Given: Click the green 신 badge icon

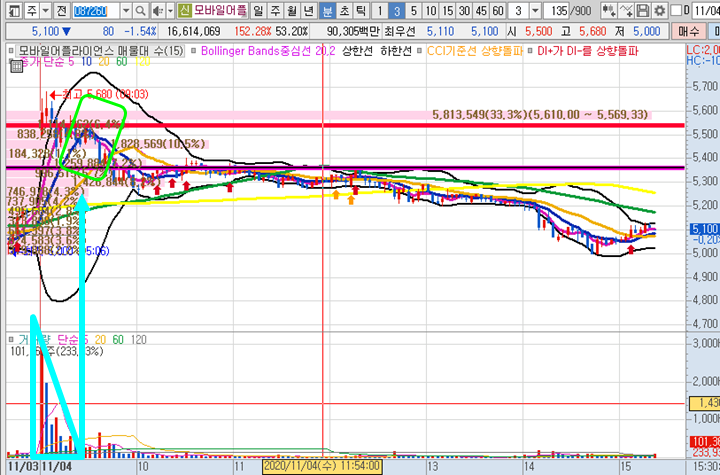Looking at the screenshot, I should click(x=184, y=10).
